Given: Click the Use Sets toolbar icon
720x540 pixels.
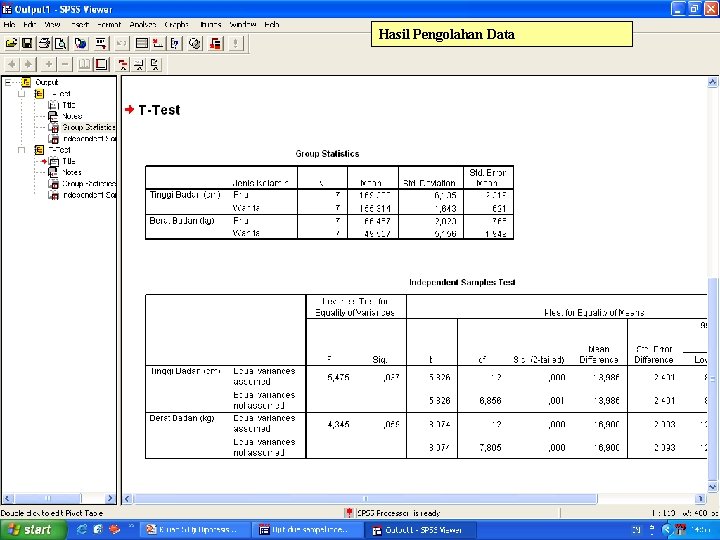Looking at the screenshot, I should click(195, 43).
